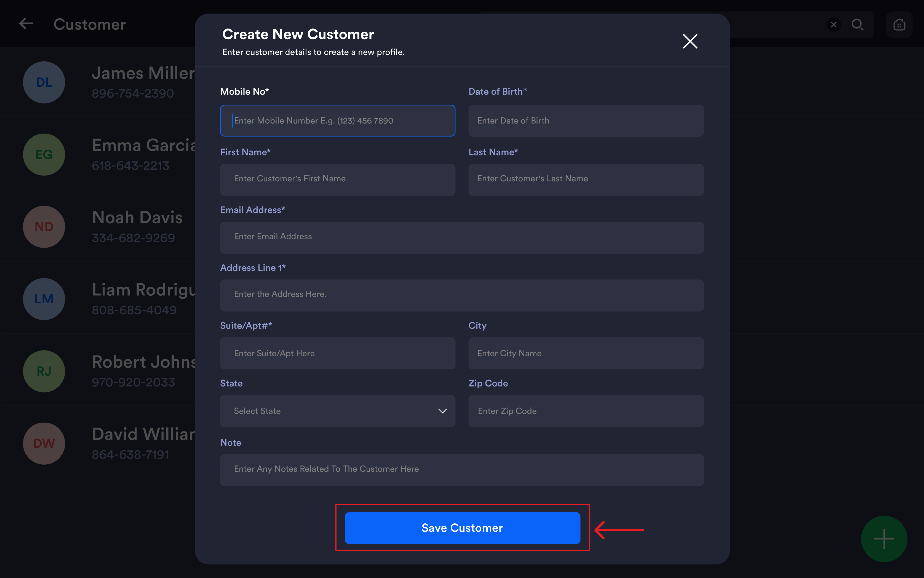Expand the Select State dropdown
This screenshot has height=578, width=924.
pos(338,411)
